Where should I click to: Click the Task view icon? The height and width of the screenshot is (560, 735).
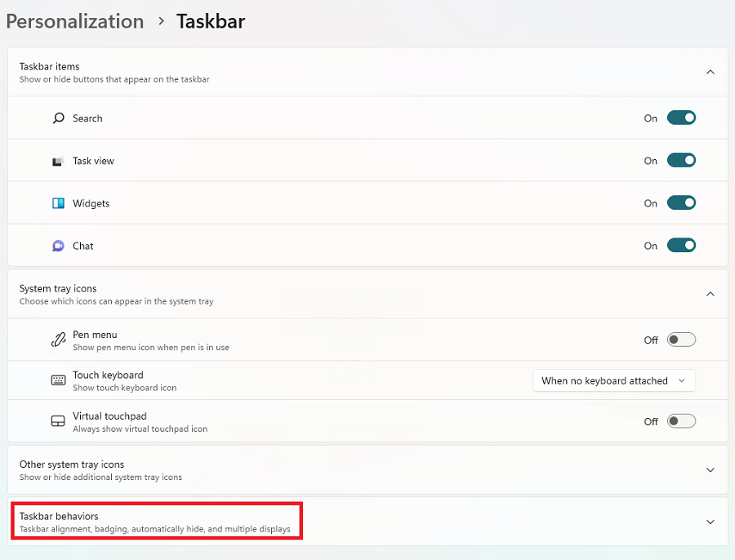(x=58, y=161)
